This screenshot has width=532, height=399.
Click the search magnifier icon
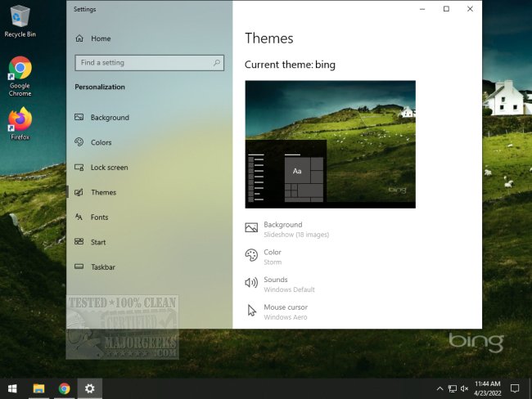[x=217, y=63]
